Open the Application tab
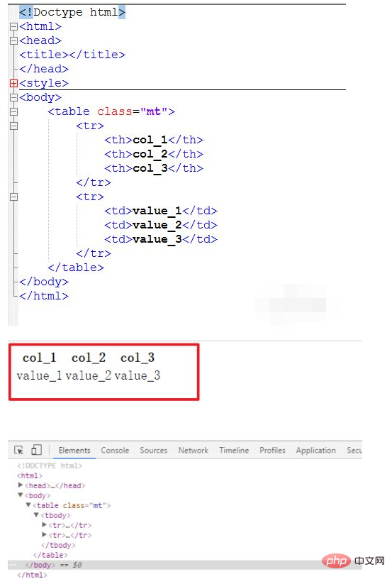 [x=315, y=451]
